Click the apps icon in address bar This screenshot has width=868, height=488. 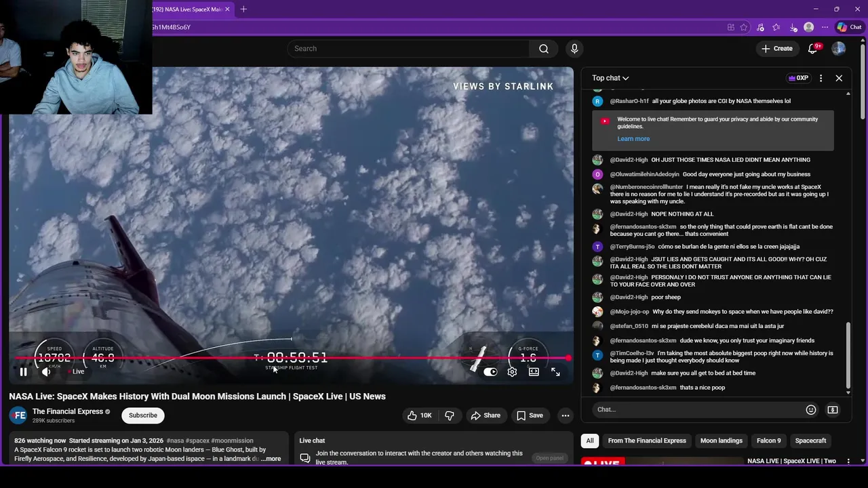pos(730,27)
